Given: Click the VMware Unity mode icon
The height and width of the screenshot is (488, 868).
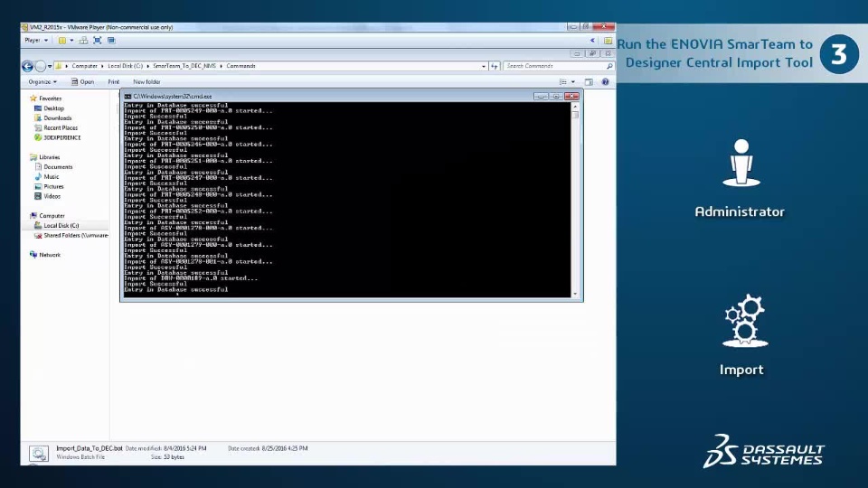Looking at the screenshot, I should click(111, 41).
